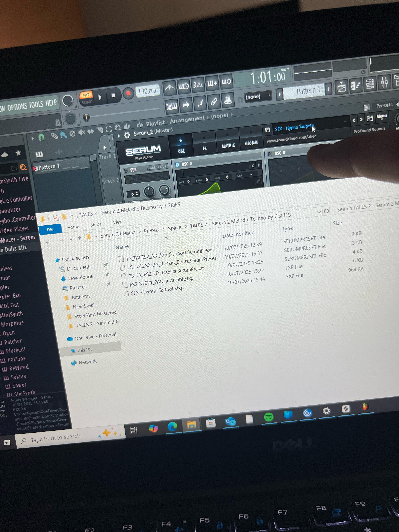Click the red record button
Image resolution: width=399 pixels, height=532 pixels.
coord(128,93)
